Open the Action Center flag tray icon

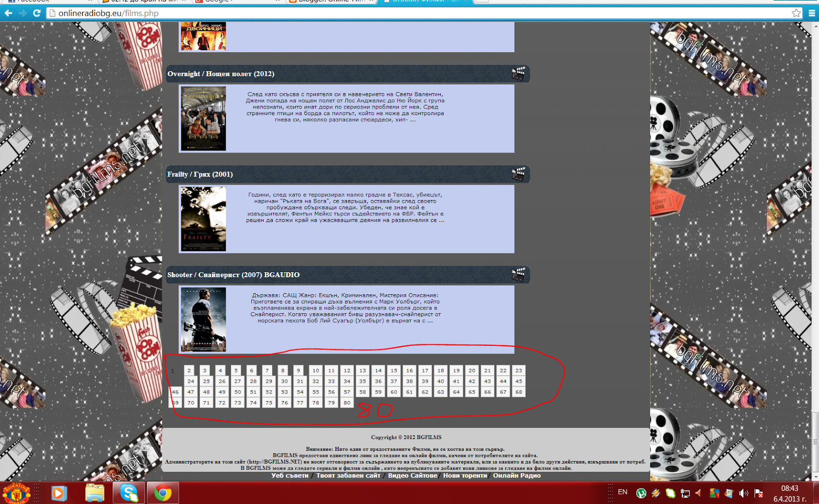(x=759, y=493)
